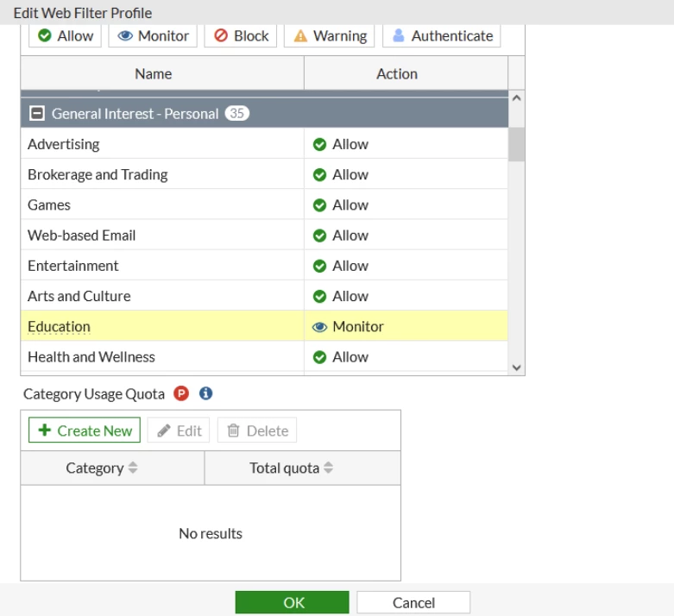The height and width of the screenshot is (616, 674).
Task: Click Monitor action text for Education
Action: (x=358, y=327)
